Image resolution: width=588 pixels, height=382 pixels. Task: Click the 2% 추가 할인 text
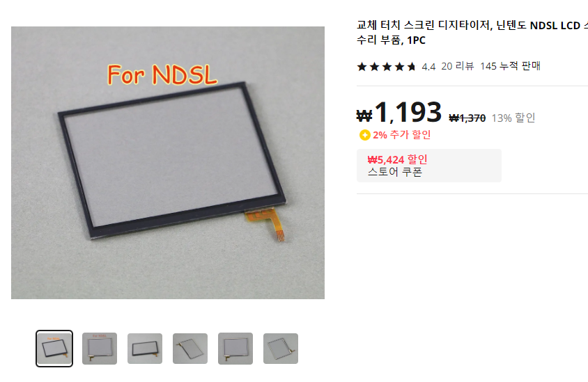[401, 135]
